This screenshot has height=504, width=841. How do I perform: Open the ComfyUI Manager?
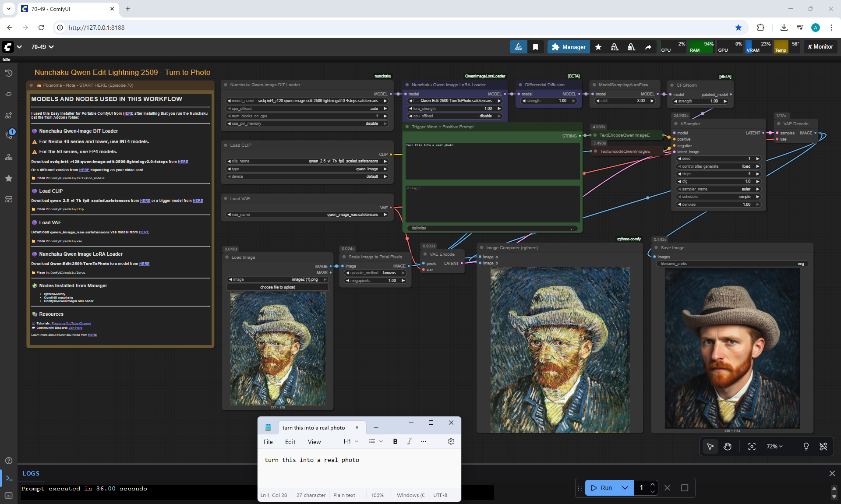[x=569, y=47]
